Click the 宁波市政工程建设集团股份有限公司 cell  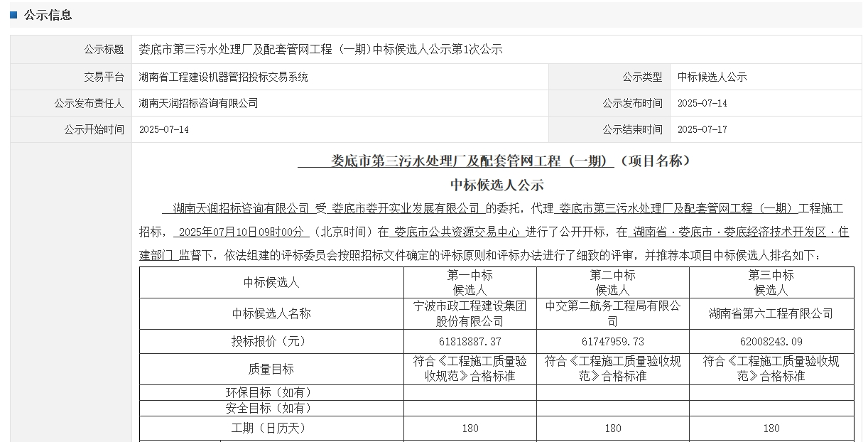470,313
